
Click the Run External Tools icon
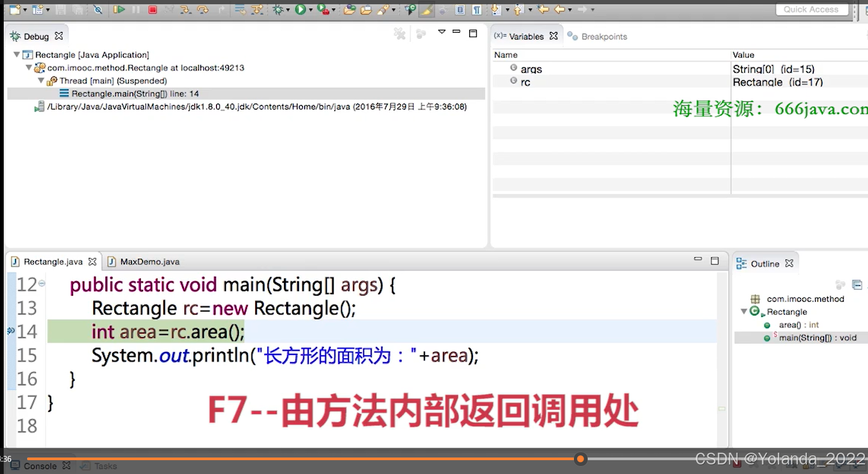[x=323, y=10]
